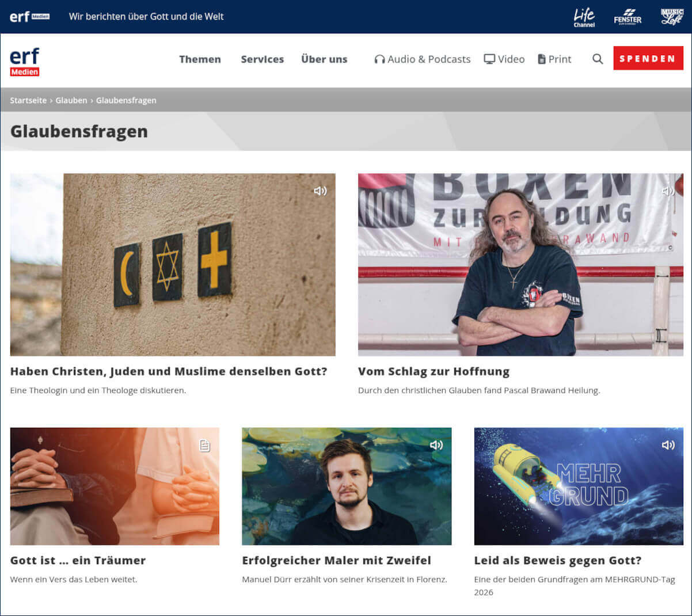Select Glauben in the breadcrumb
This screenshot has height=616, width=692.
[x=71, y=100]
